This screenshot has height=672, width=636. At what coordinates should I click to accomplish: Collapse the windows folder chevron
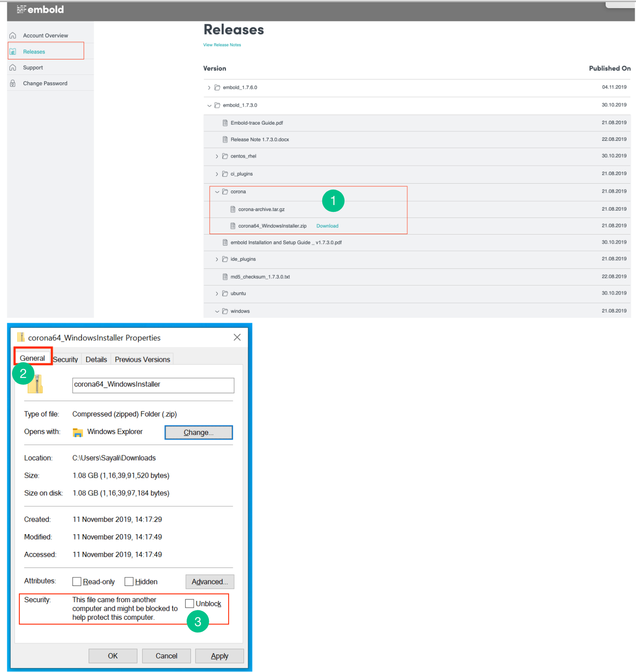(217, 312)
